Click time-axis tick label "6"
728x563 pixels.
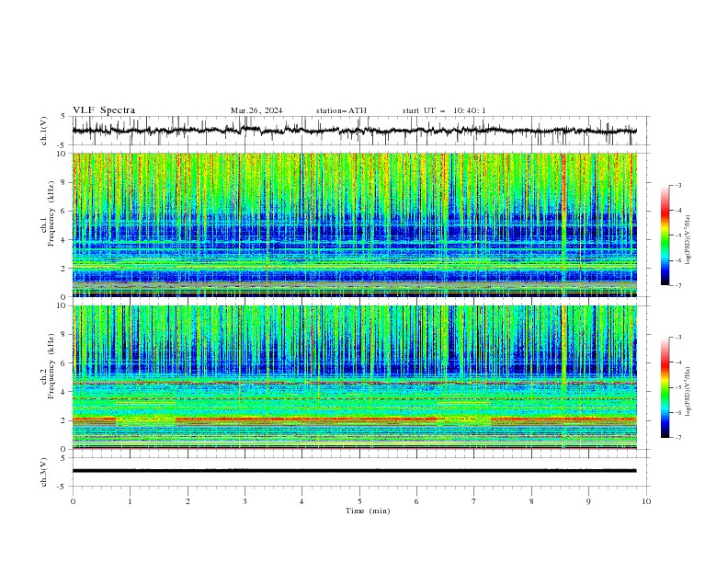click(416, 501)
